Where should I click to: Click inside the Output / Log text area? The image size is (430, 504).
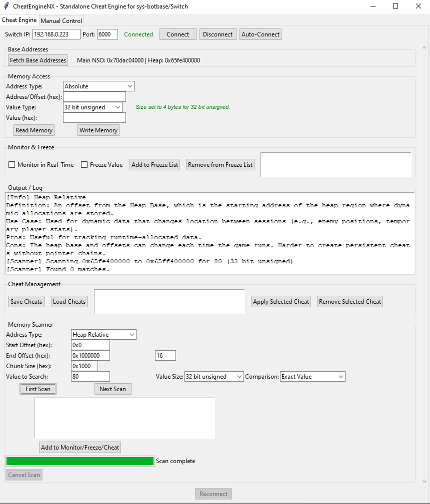pos(210,233)
